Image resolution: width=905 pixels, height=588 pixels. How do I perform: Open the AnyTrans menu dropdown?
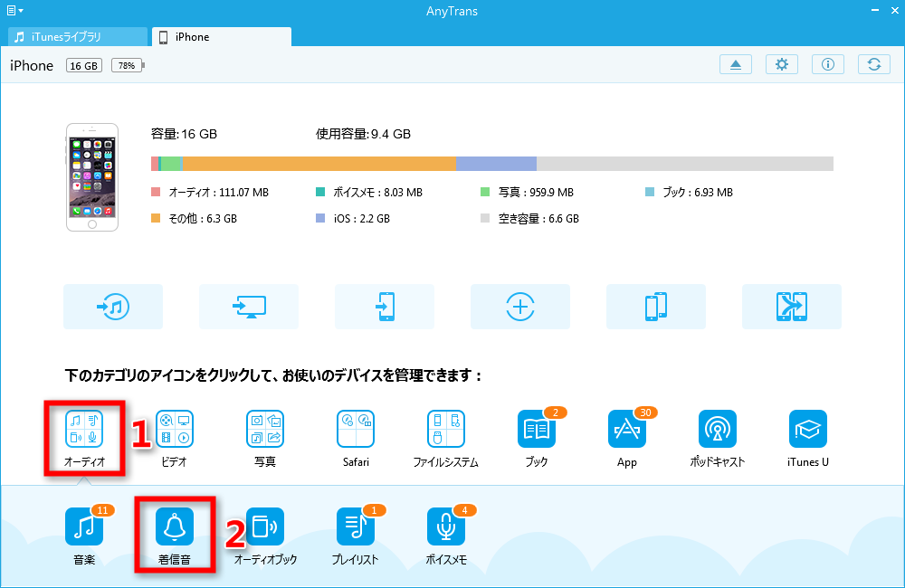point(15,10)
